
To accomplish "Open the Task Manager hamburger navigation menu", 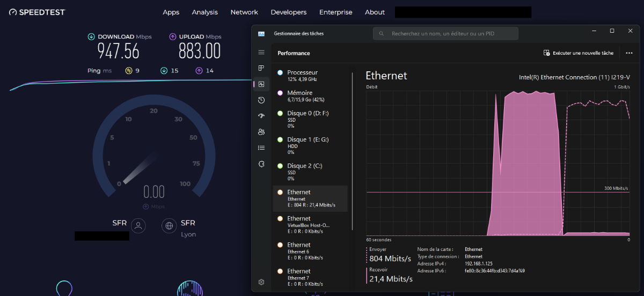I will click(261, 52).
